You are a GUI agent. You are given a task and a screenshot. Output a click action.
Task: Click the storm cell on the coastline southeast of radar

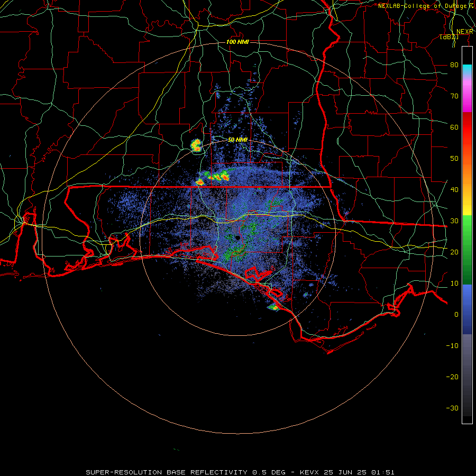(x=273, y=307)
